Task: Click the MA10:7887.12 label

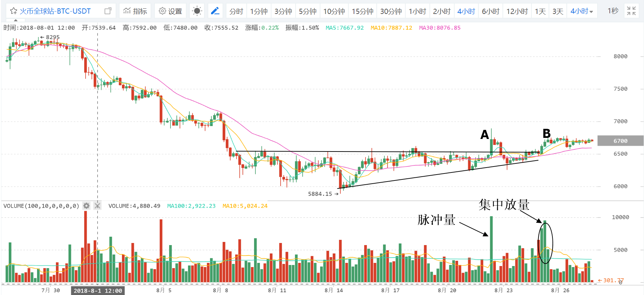Action: (391, 28)
